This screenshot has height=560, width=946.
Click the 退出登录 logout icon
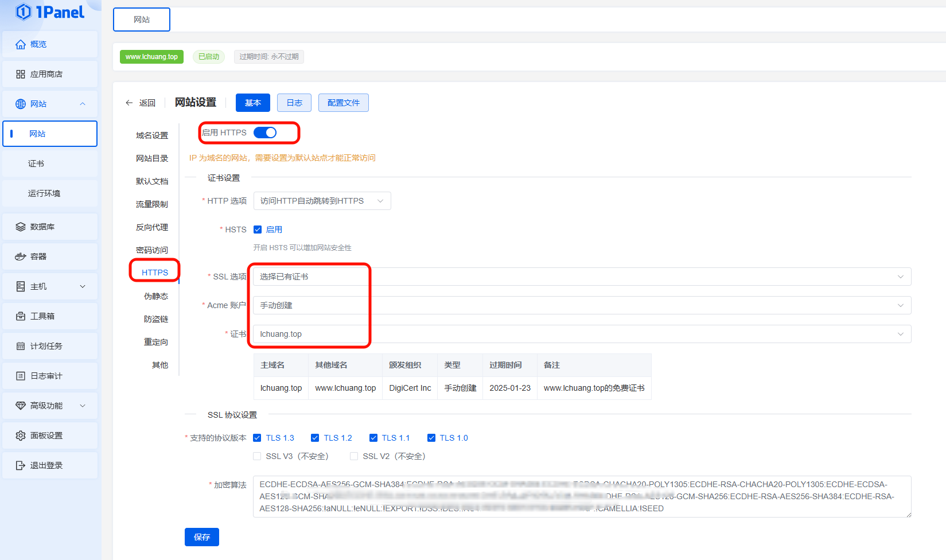click(21, 465)
